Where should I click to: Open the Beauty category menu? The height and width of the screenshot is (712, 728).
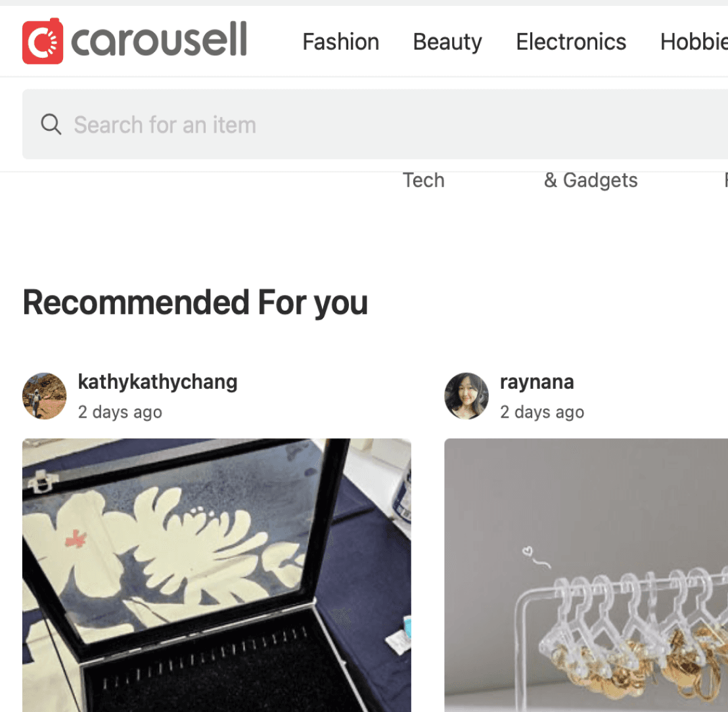pyautogui.click(x=447, y=42)
